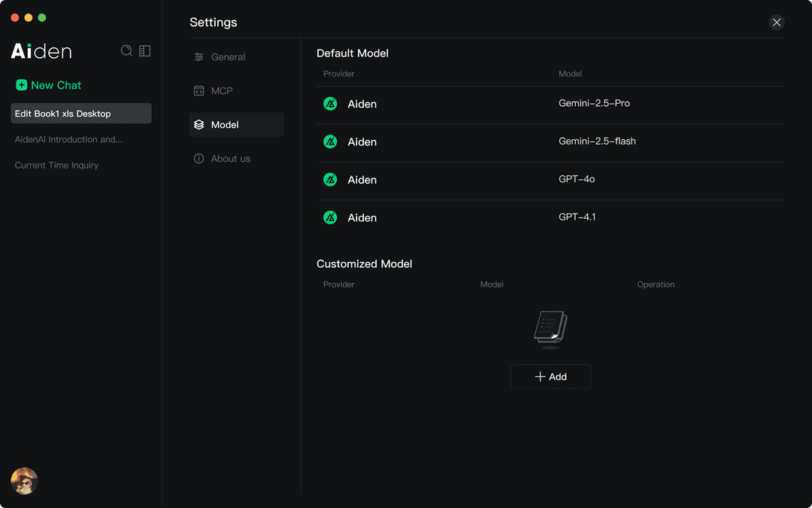Click Provider column header under Customized Model

[x=338, y=284]
